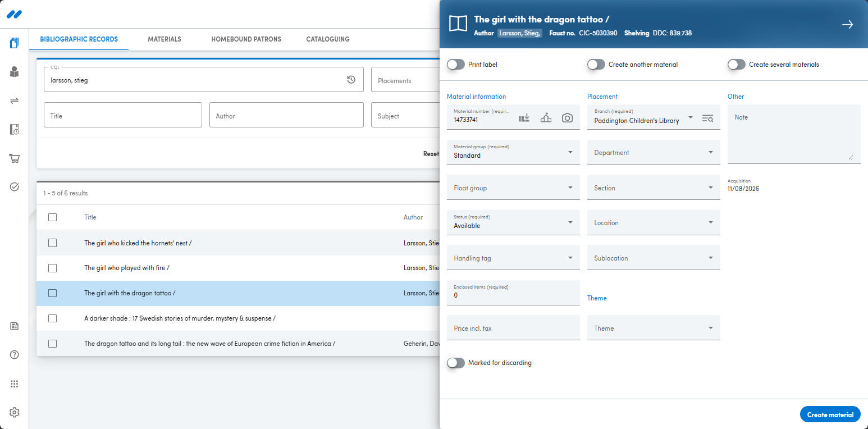This screenshot has height=429, width=868.
Task: Open the Status dropdown showing Available
Action: (x=513, y=222)
